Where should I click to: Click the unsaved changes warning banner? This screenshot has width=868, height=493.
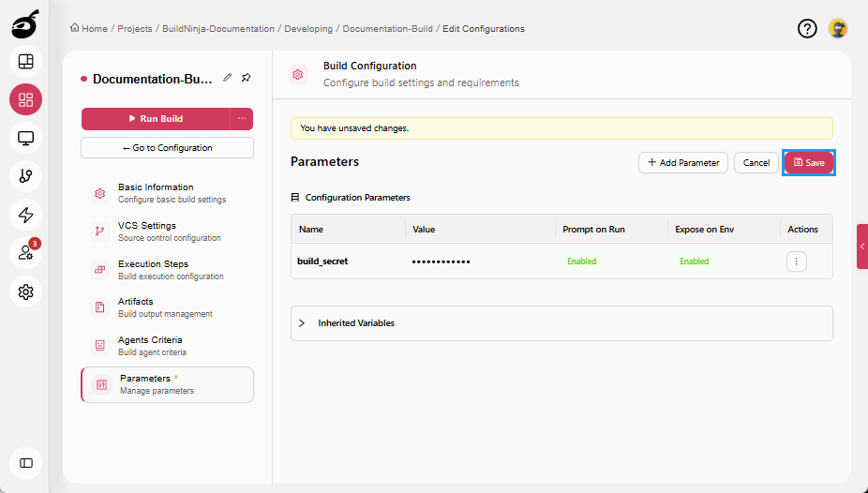coord(561,127)
